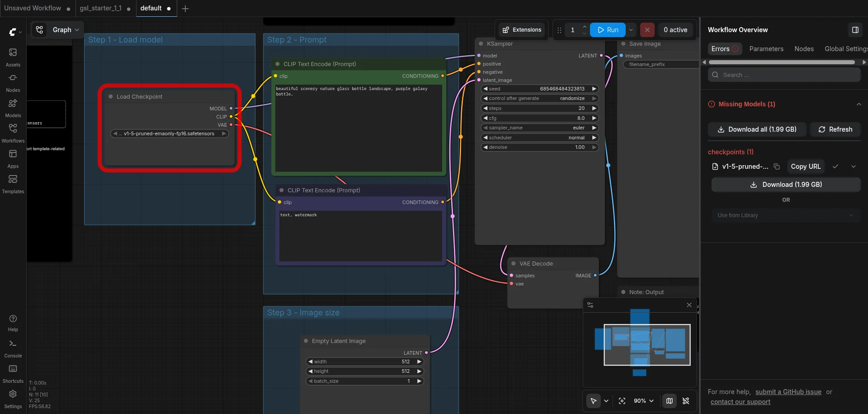Open minimap settings sliders icon
The image size is (868, 414).
coord(590,305)
